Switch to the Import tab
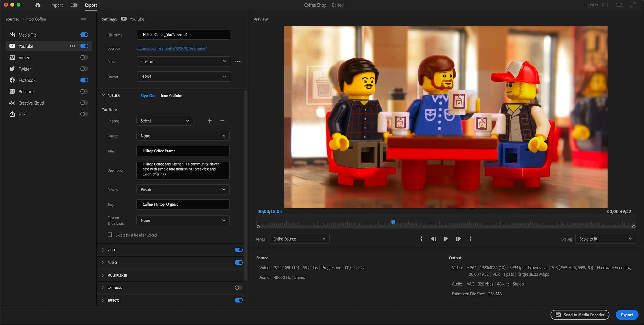 pos(56,5)
